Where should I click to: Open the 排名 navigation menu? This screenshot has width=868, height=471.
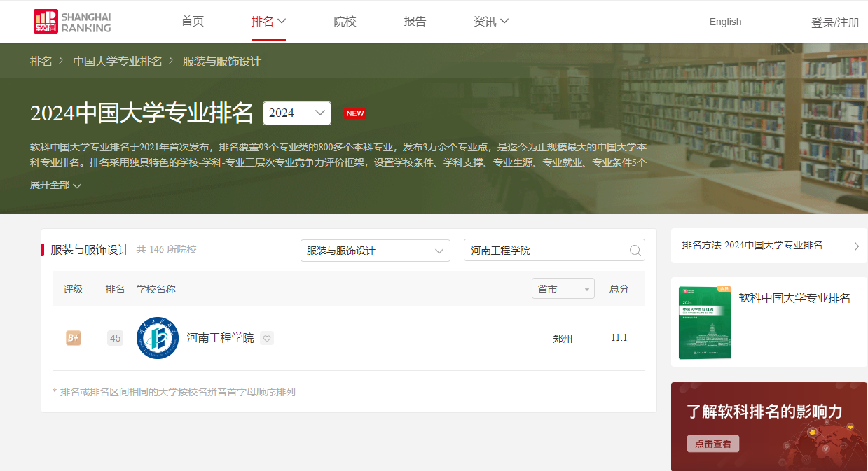point(268,22)
